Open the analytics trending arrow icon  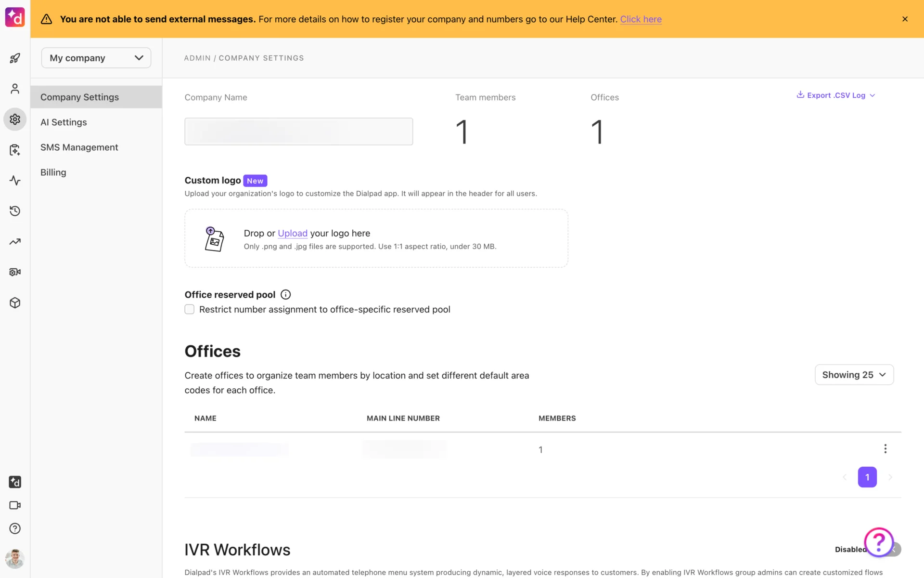[15, 242]
